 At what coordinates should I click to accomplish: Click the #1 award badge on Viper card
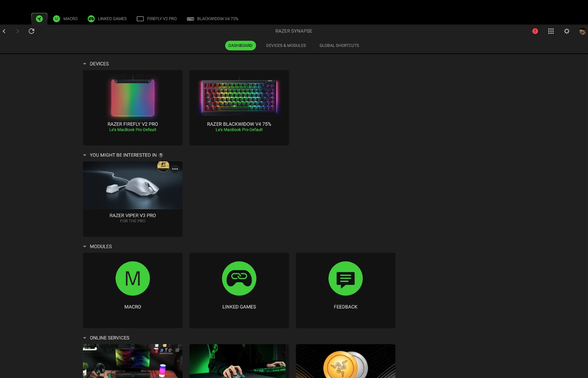coord(163,166)
